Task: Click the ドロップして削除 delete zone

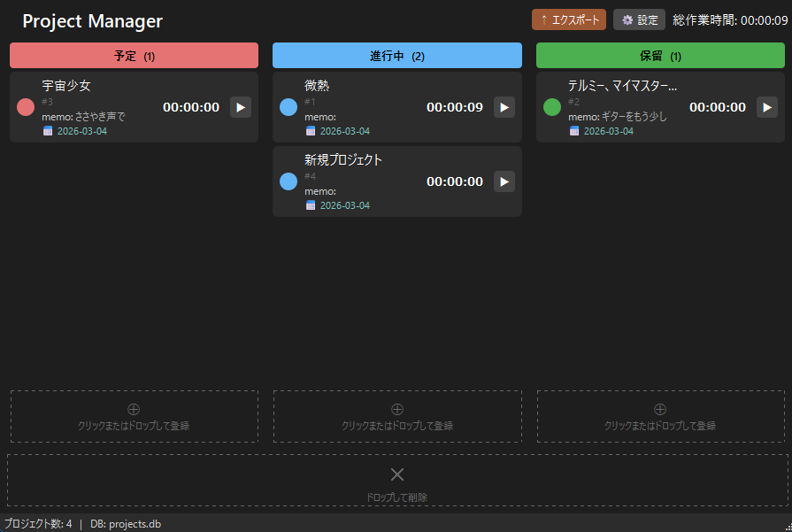Action: [x=397, y=480]
